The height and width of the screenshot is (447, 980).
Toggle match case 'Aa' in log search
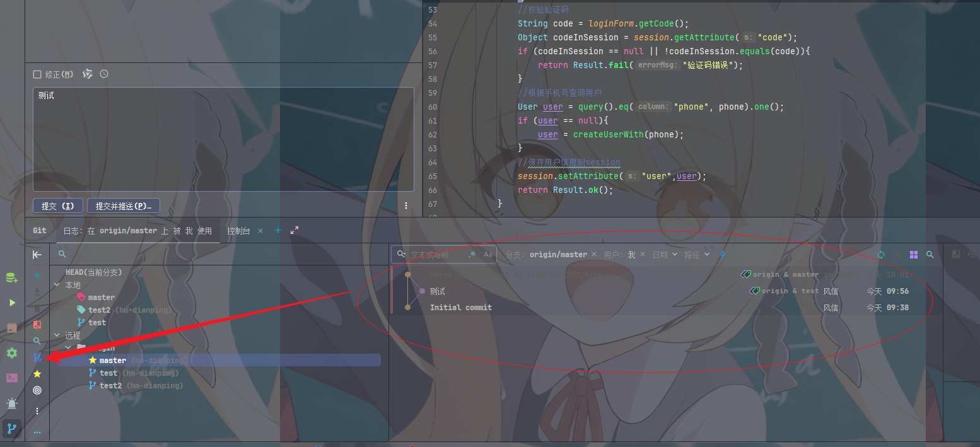[x=487, y=255]
